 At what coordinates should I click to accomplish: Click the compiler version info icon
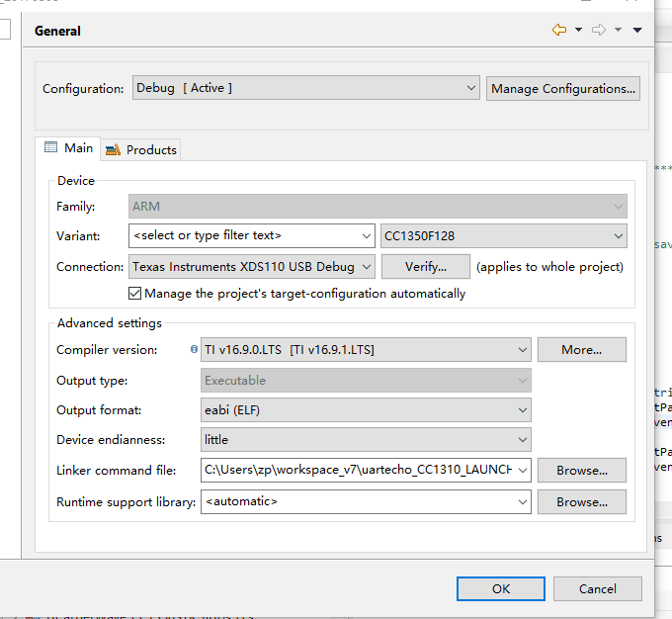[194, 349]
